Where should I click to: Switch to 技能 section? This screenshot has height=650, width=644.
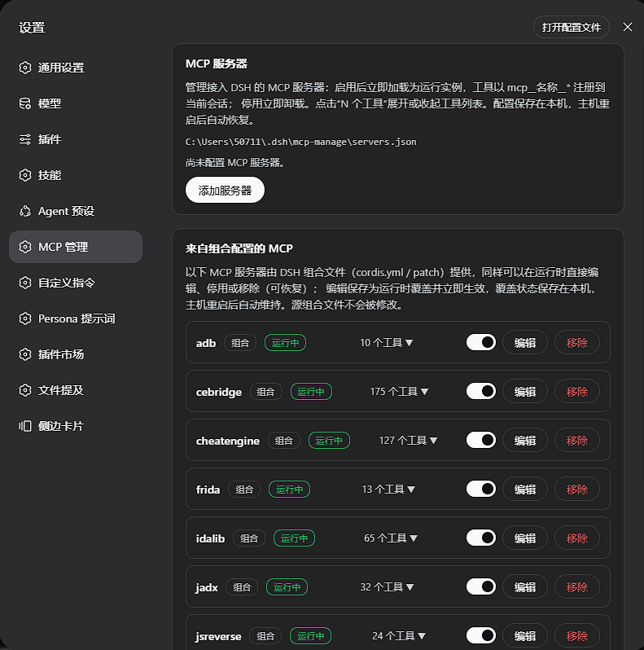(76, 175)
